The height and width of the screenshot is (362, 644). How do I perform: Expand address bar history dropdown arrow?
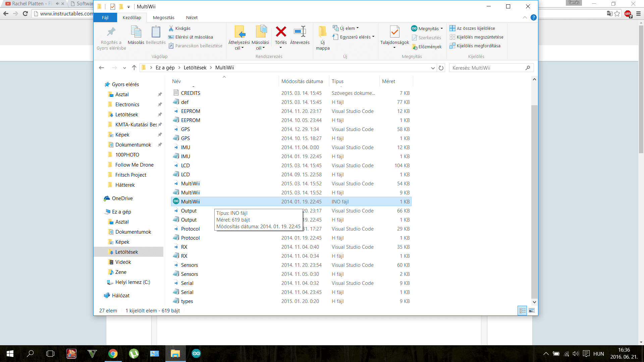tap(433, 68)
